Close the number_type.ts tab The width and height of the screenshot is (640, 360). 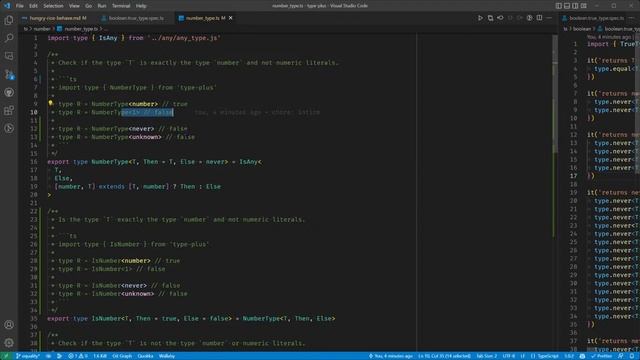(x=231, y=18)
